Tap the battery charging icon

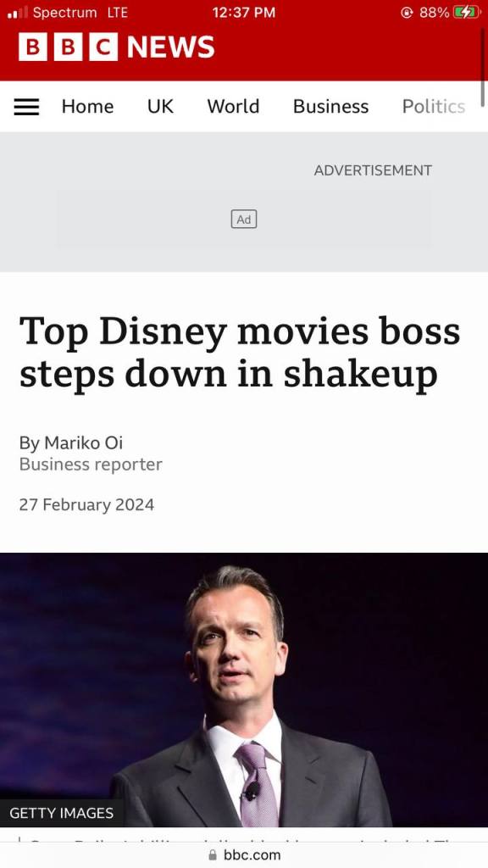467,13
